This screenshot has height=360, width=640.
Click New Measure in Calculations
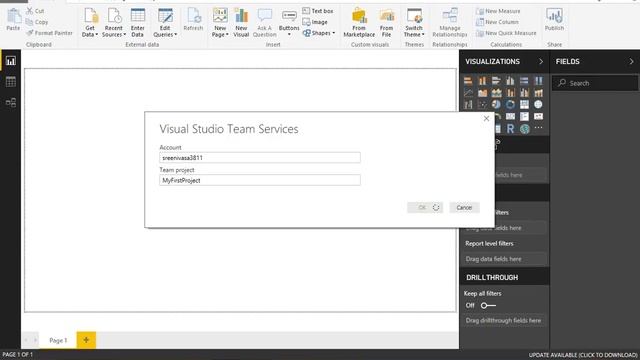pos(498,11)
